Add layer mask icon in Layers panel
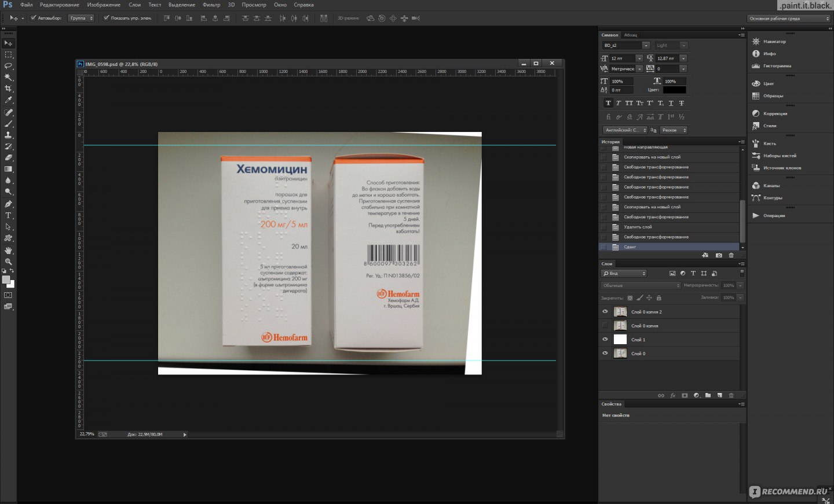 685,396
